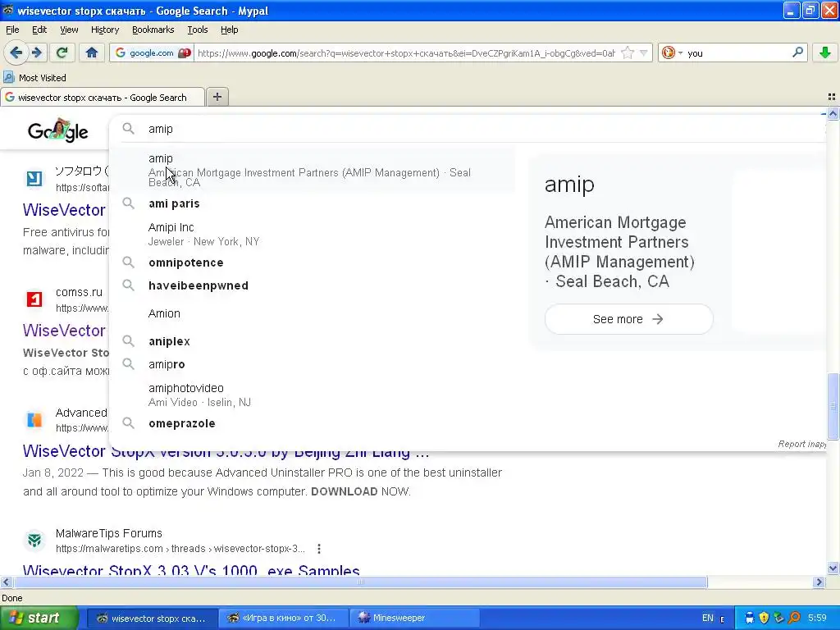Click the comss.ru red favicon
Viewport: 840px width, 630px height.
point(34,299)
